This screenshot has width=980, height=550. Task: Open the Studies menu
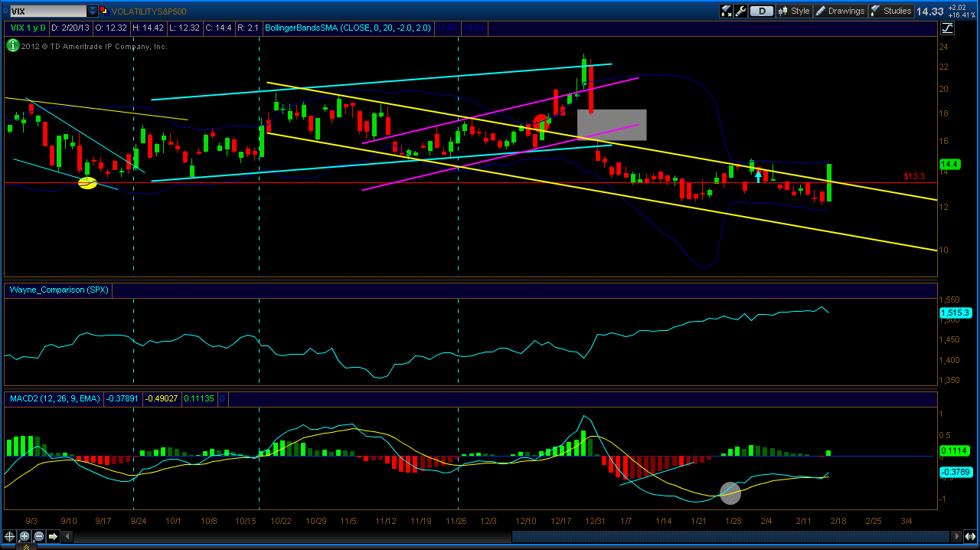pyautogui.click(x=891, y=11)
